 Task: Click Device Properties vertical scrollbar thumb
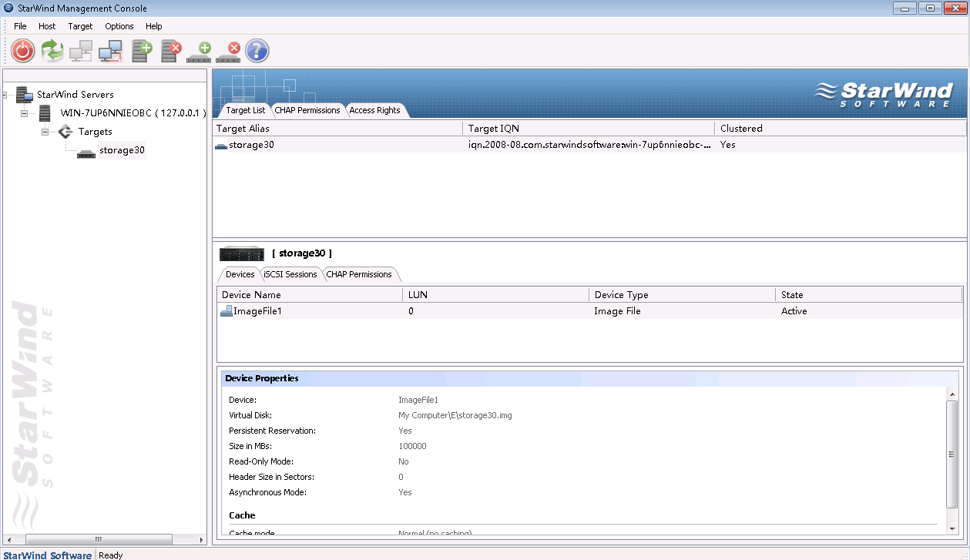tap(952, 454)
